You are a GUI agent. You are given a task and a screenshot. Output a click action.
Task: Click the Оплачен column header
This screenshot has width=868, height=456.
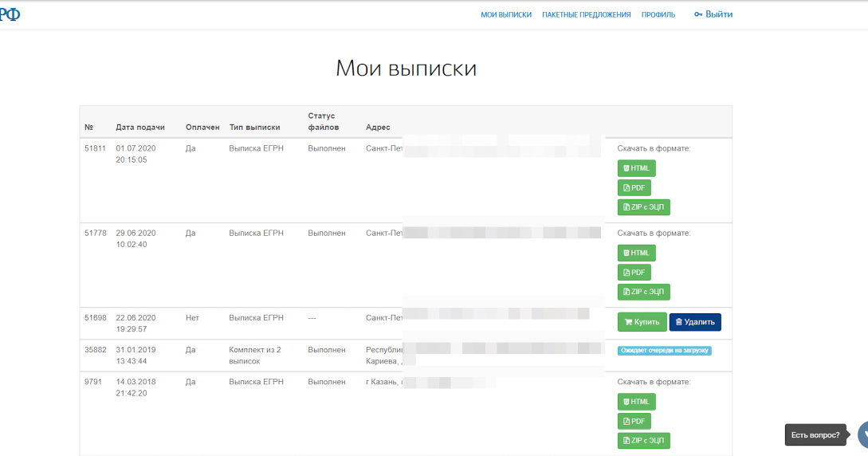tap(202, 128)
